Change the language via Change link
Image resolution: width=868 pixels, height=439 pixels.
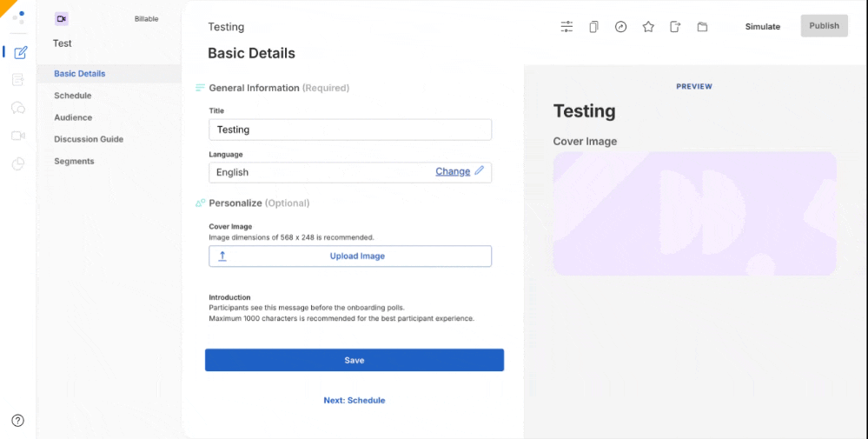(x=453, y=172)
